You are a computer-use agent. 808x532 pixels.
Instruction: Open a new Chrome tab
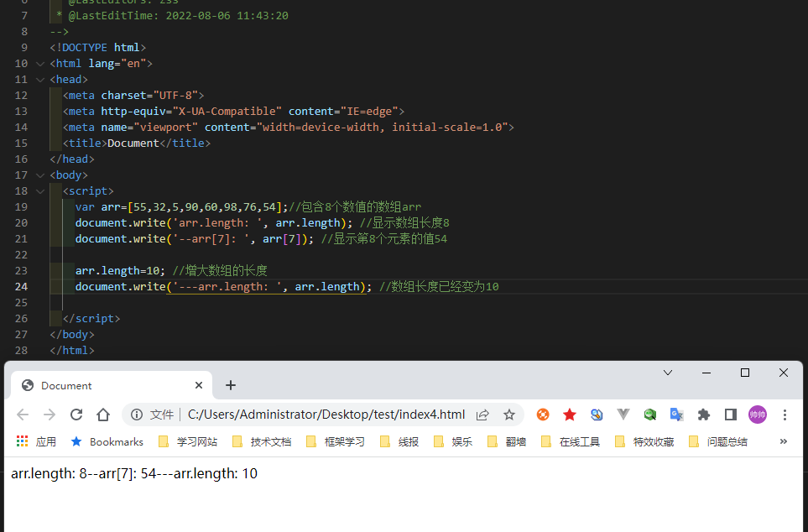pos(231,385)
